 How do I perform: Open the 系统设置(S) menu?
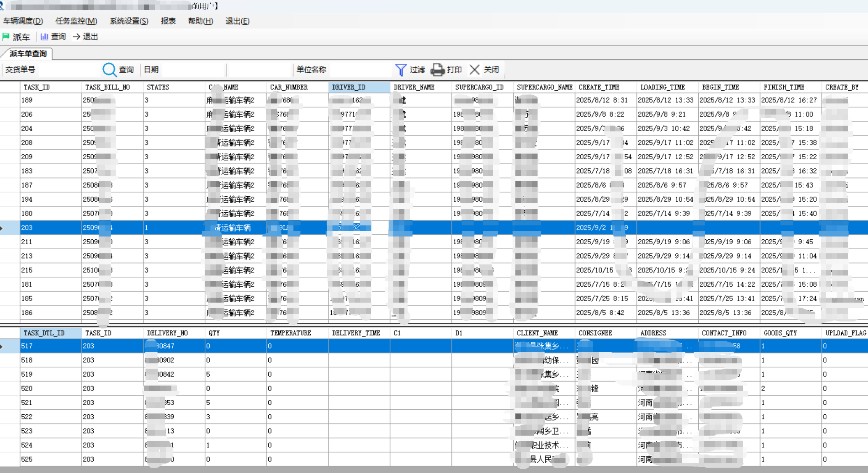tap(129, 21)
